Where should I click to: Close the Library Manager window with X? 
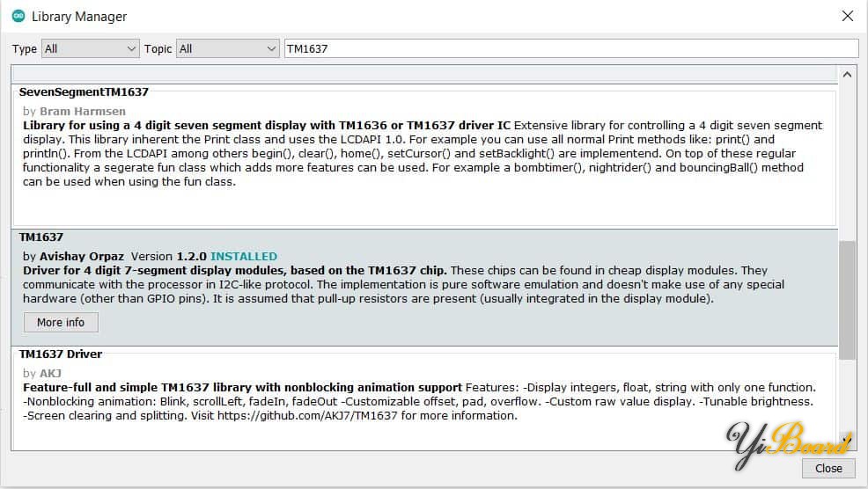[x=848, y=16]
